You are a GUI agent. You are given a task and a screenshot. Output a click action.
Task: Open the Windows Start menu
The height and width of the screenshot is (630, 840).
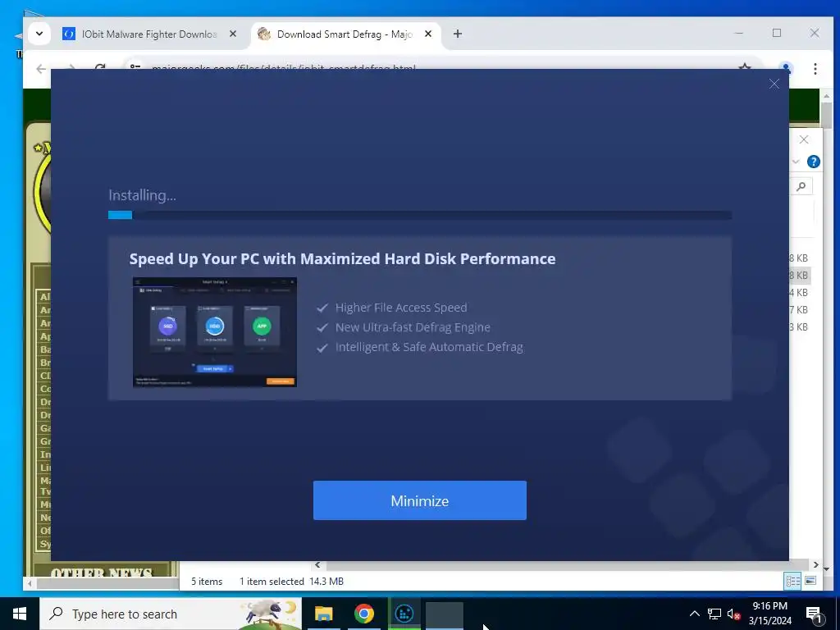coord(20,614)
